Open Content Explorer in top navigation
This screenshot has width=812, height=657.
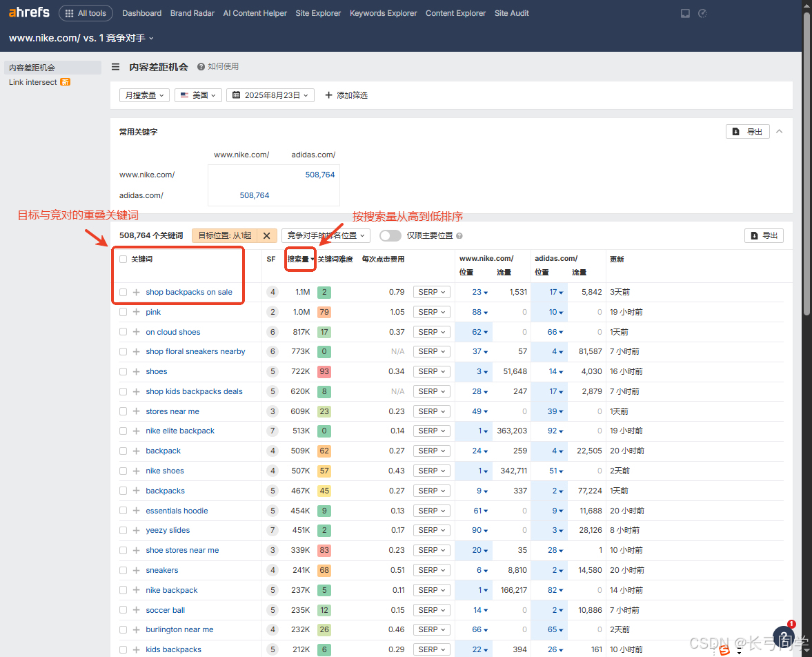(x=456, y=13)
